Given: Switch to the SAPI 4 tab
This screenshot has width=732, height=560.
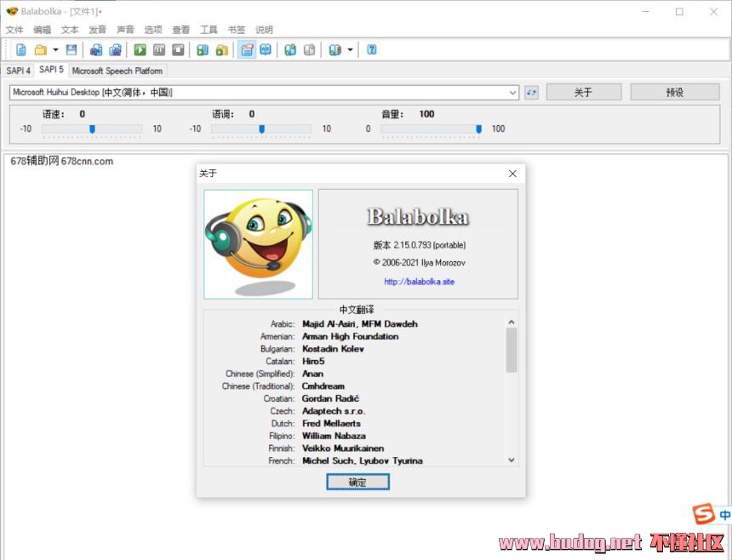Looking at the screenshot, I should click(x=18, y=71).
